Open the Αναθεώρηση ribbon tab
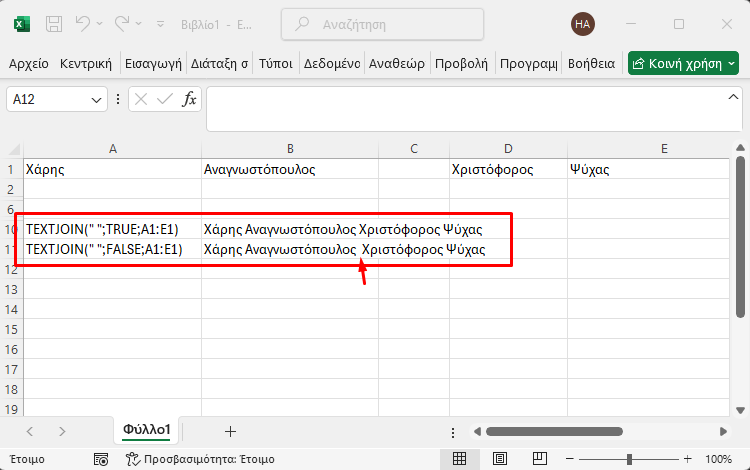Viewport: 750px width, 470px height. pyautogui.click(x=397, y=64)
